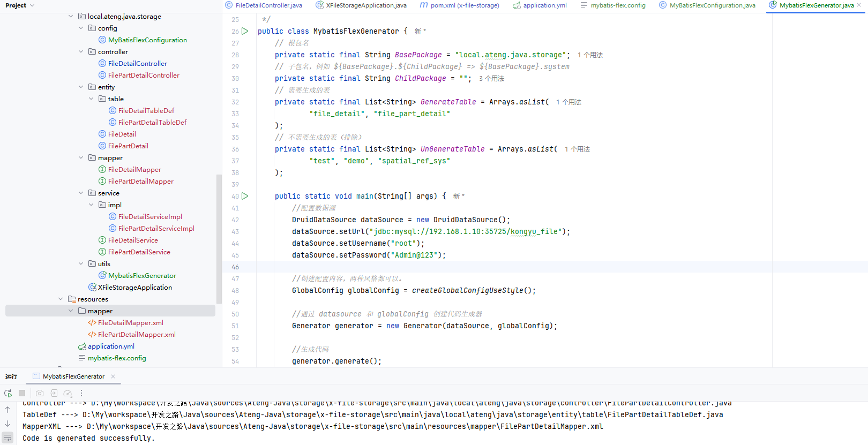Close the MybatisFlexGenerator run tab

tap(113, 376)
